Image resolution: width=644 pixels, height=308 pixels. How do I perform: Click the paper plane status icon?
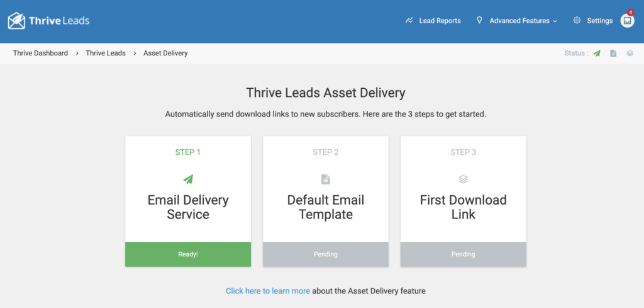tap(597, 54)
